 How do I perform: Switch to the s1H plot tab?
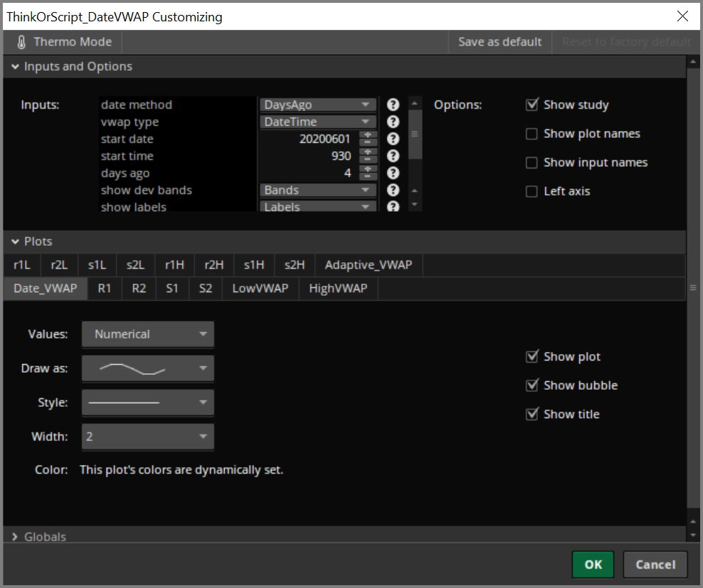click(254, 265)
